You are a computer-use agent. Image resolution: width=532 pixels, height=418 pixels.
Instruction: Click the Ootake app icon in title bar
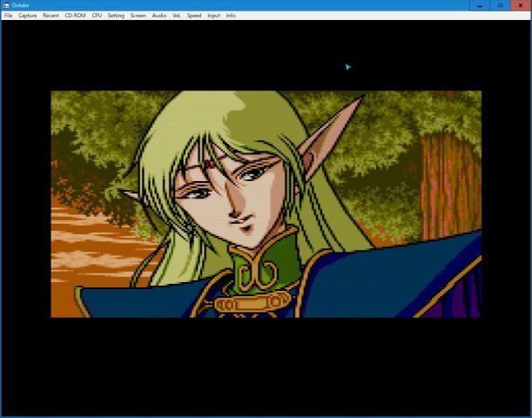(6, 5)
